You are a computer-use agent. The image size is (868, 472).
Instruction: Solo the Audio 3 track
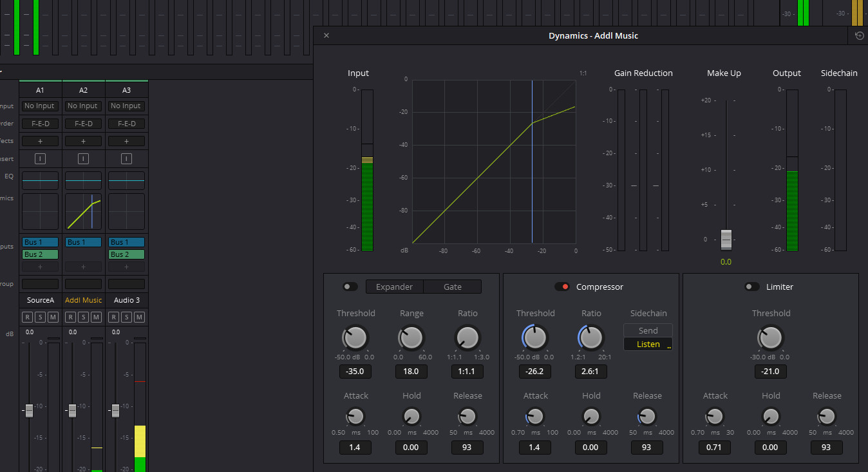click(126, 317)
